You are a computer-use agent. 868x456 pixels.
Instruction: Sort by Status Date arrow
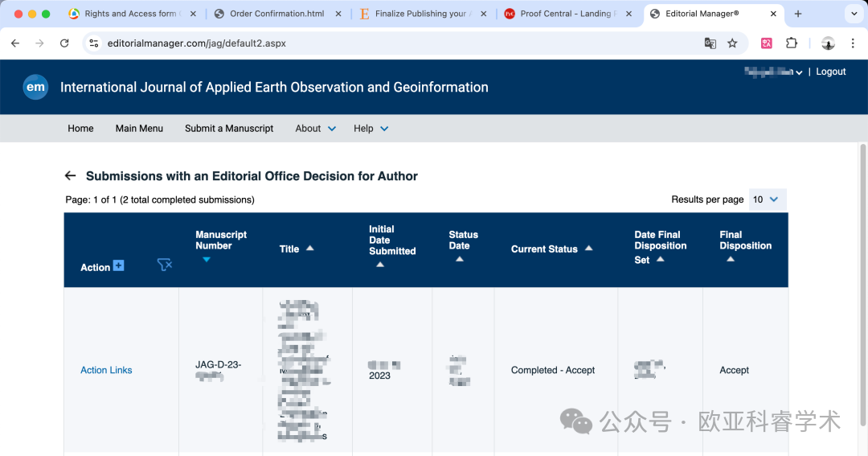[x=460, y=259]
